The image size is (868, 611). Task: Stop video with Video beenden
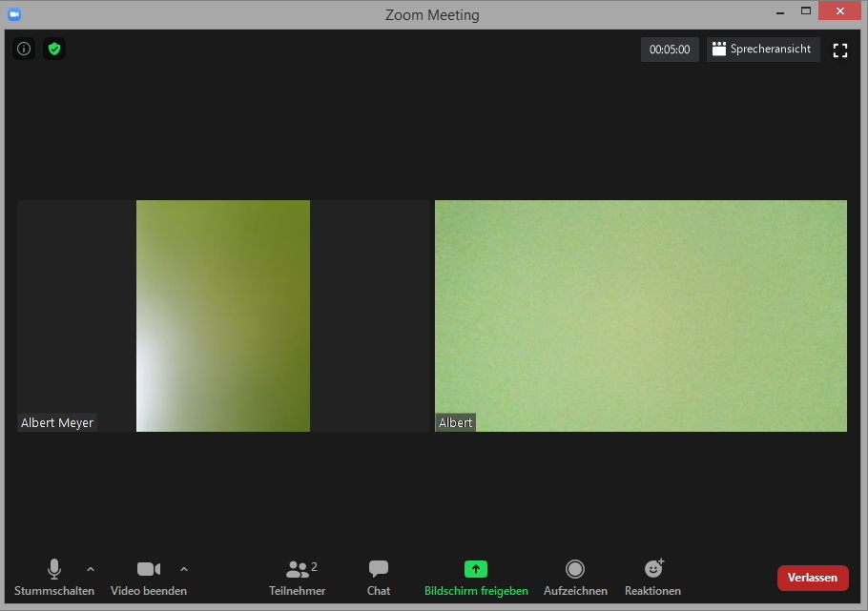(149, 578)
